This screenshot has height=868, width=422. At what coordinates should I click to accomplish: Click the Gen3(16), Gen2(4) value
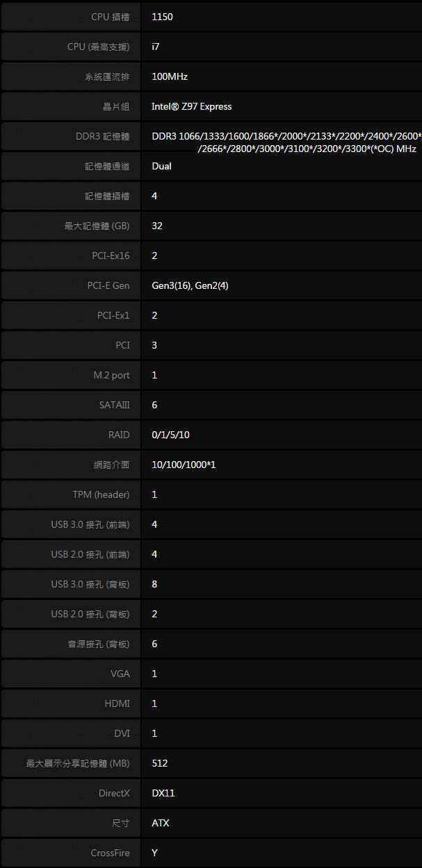point(190,285)
